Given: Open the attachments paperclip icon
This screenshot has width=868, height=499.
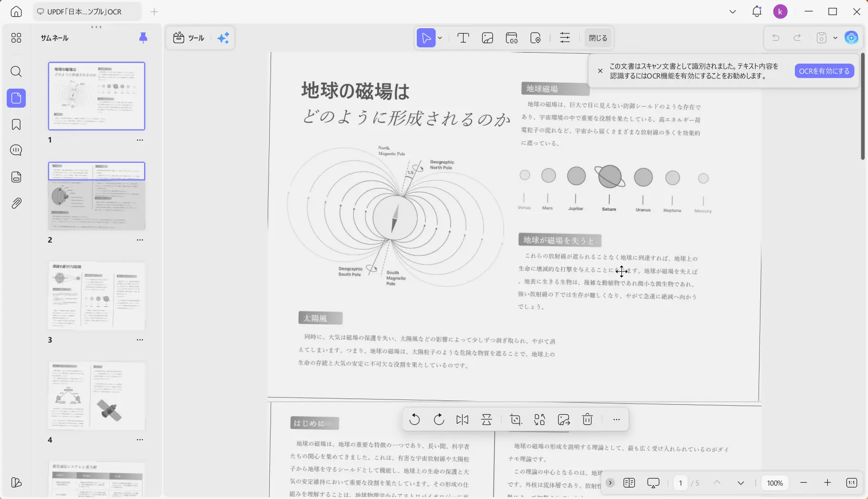Looking at the screenshot, I should coord(16,203).
